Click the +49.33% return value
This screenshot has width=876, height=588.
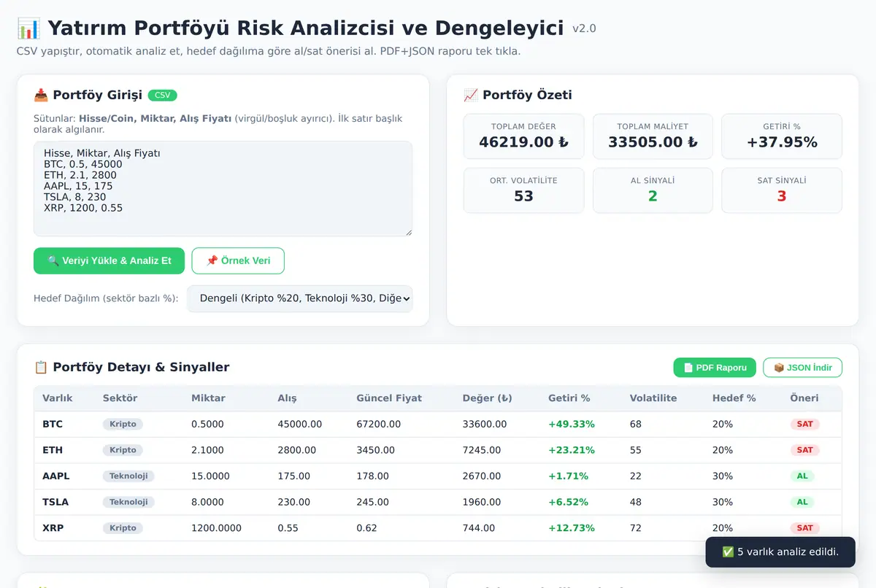click(x=571, y=424)
